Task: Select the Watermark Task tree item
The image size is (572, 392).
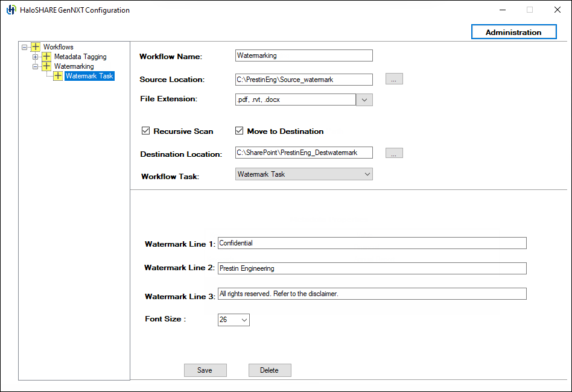Action: coord(89,76)
